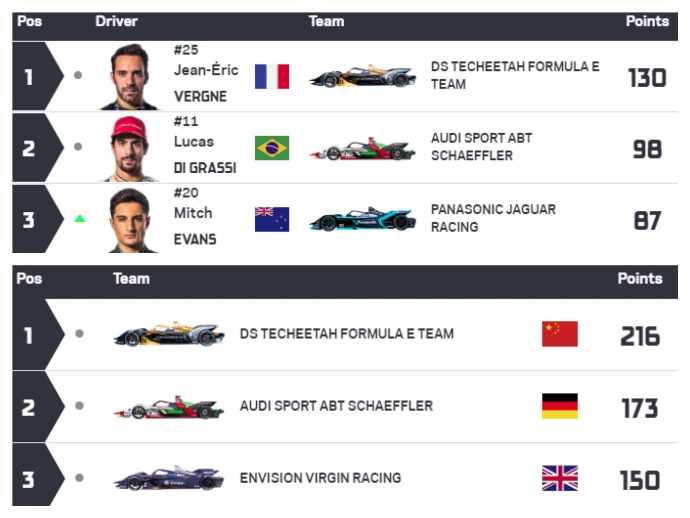The height and width of the screenshot is (518, 690).
Task: Sort drivers by the Points column header
Action: [x=647, y=21]
